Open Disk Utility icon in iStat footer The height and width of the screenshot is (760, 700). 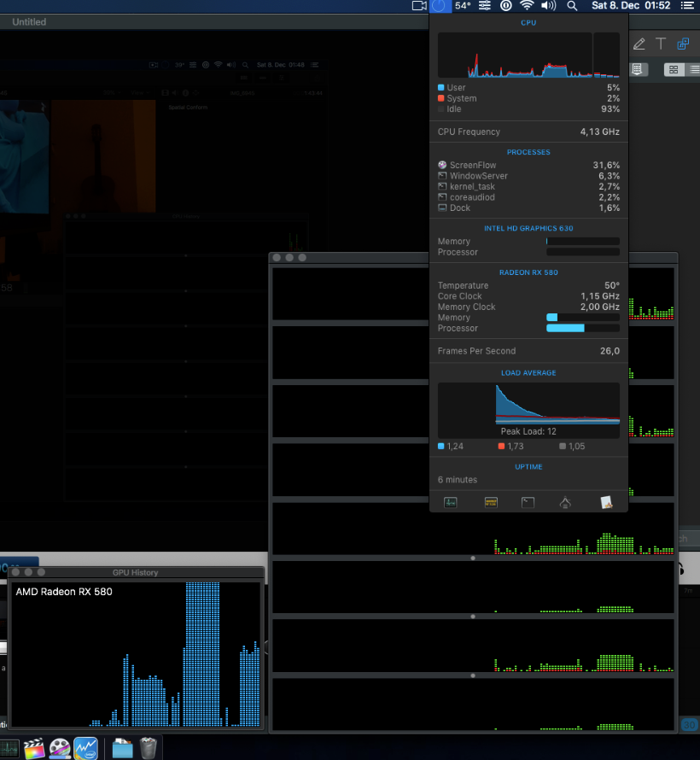(565, 503)
